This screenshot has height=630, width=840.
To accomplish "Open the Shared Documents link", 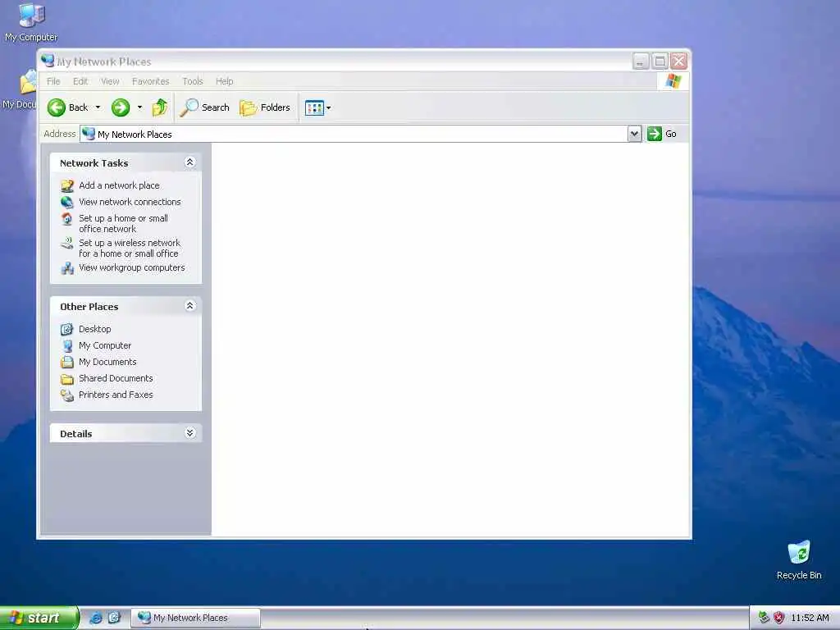I will [x=116, y=379].
